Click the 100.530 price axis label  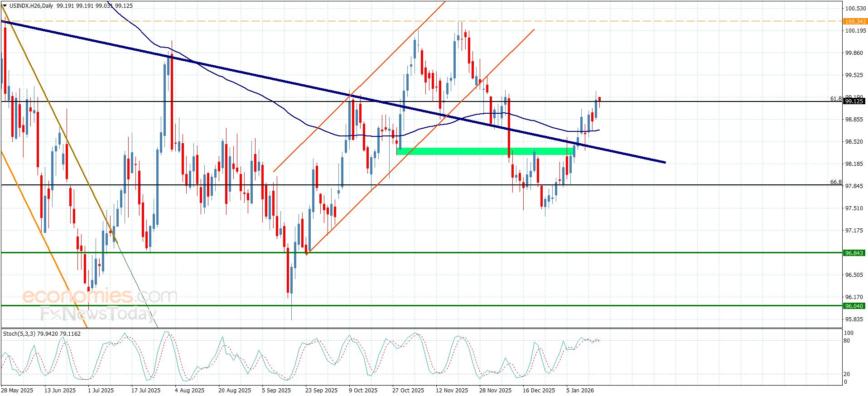tap(854, 9)
